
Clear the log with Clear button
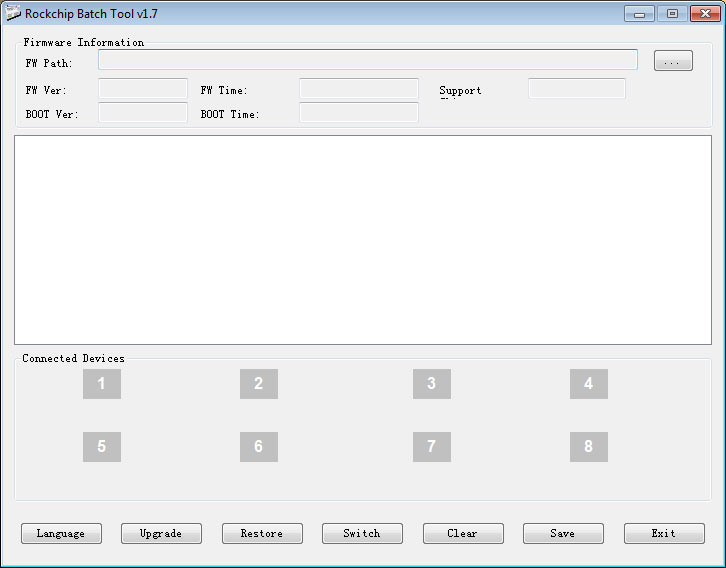pos(463,533)
